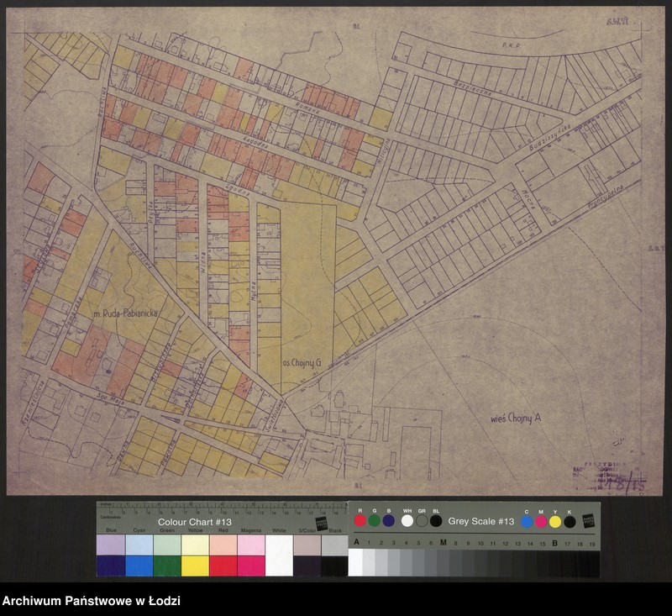Select the saturated magenta swatch on Colour Chart

251,566
